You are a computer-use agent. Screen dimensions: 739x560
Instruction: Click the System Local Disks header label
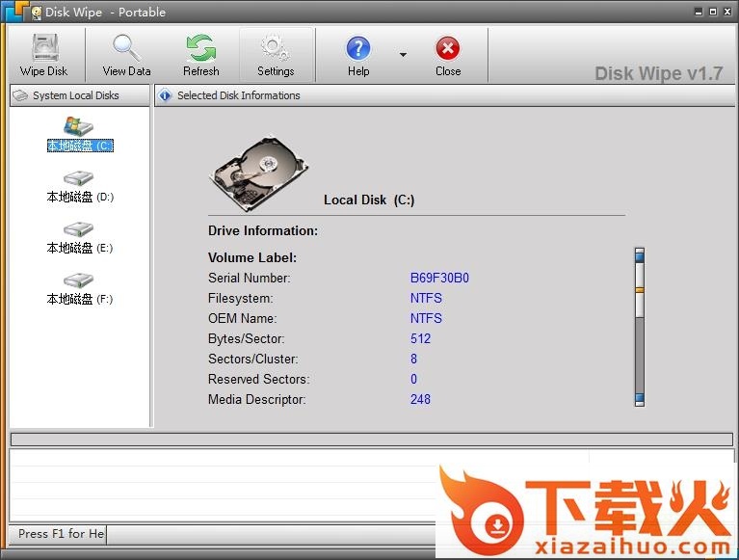pos(76,95)
